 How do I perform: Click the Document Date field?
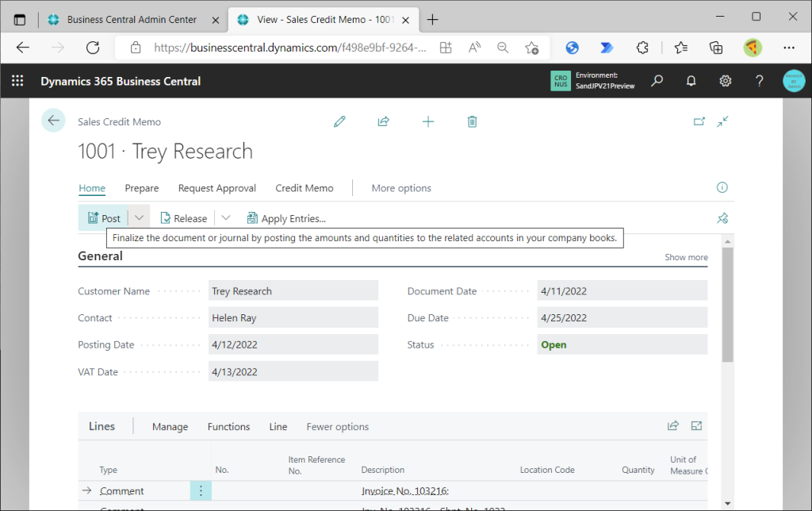point(622,290)
